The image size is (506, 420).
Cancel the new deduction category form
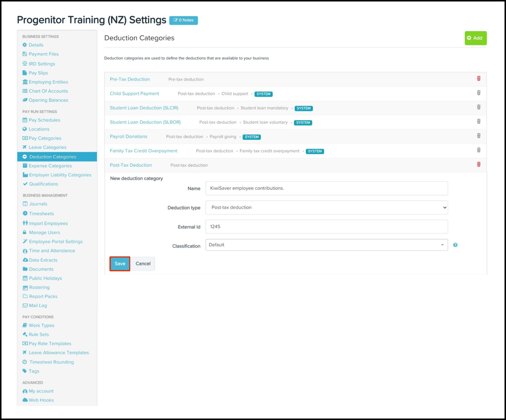[143, 264]
